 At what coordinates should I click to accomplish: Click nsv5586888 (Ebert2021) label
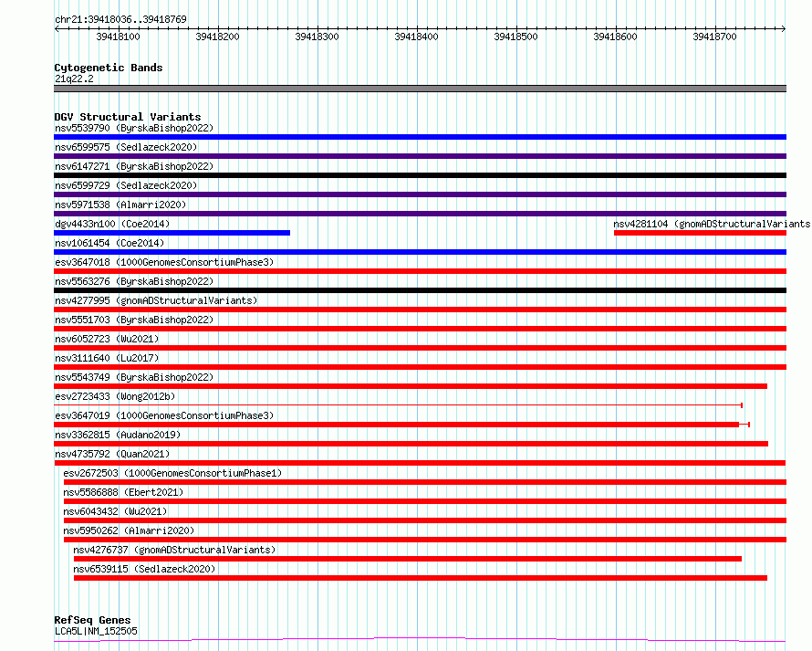click(123, 492)
